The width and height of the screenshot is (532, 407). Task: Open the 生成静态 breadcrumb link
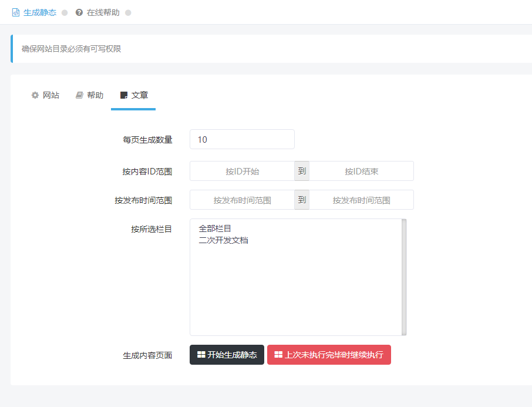[40, 12]
